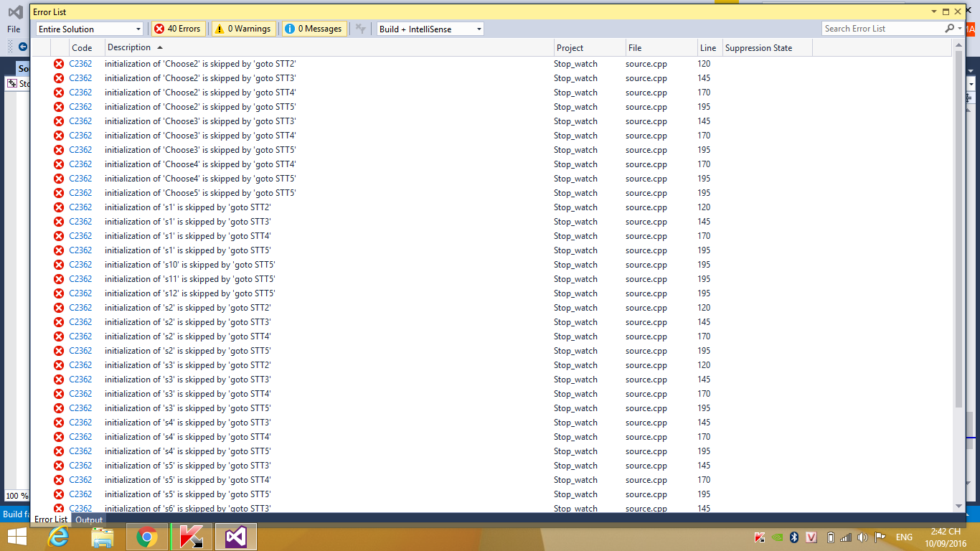Open the Entire Solution scope dropdown
Image resolution: width=980 pixels, height=551 pixels.
click(90, 29)
